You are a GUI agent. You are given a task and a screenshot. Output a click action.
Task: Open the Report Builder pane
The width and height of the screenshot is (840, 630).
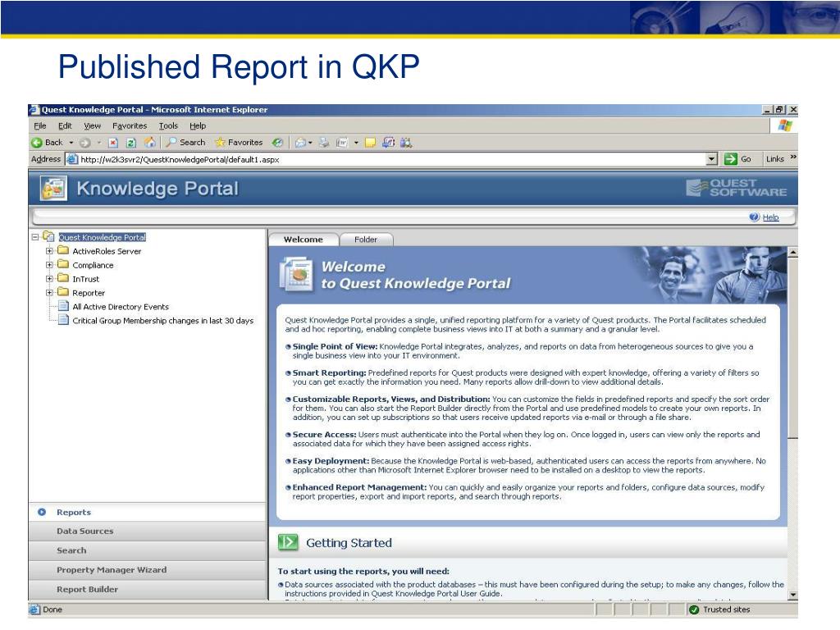tap(148, 589)
